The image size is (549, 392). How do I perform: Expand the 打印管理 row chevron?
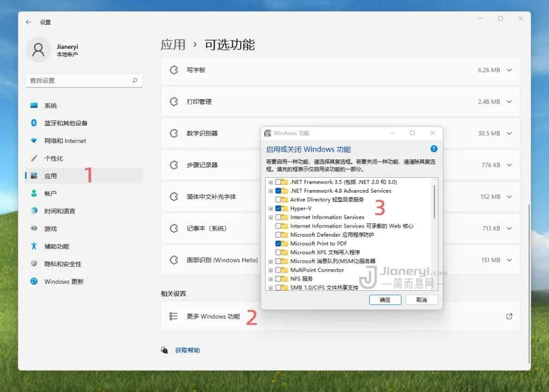click(x=509, y=102)
